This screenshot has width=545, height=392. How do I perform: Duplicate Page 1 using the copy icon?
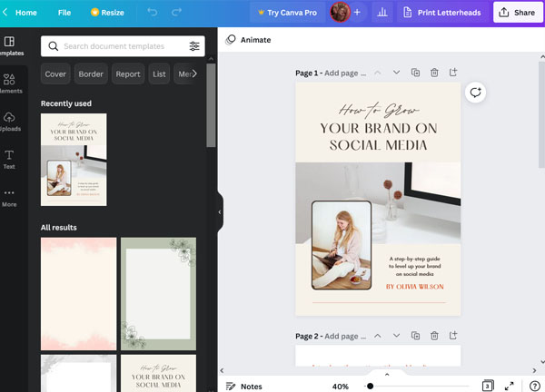(415, 73)
